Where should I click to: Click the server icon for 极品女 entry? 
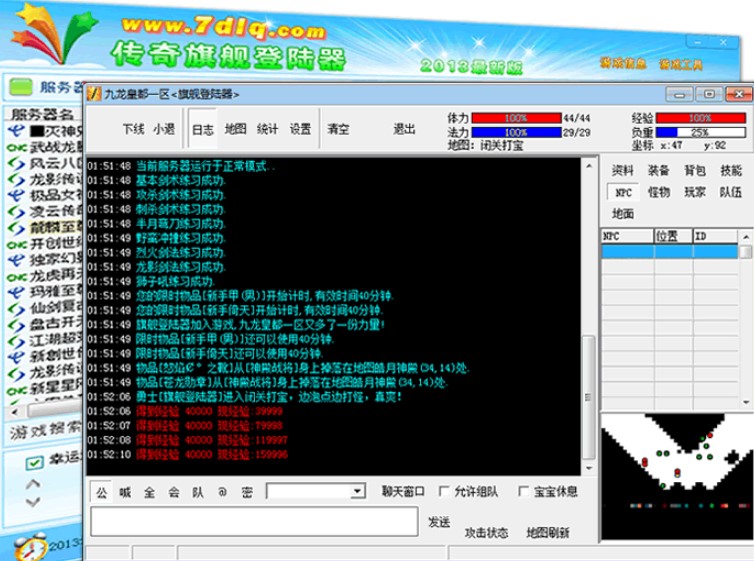click(16, 195)
